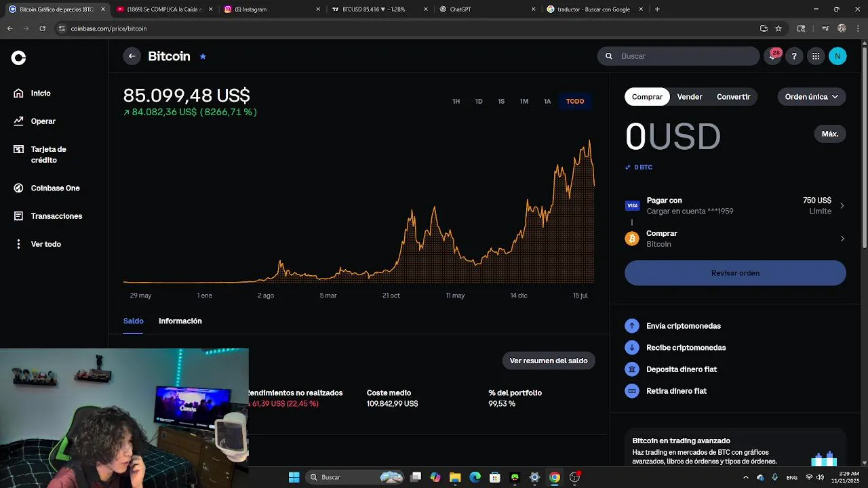
Task: Click the Deposita dinero fiat bank icon
Action: [632, 369]
